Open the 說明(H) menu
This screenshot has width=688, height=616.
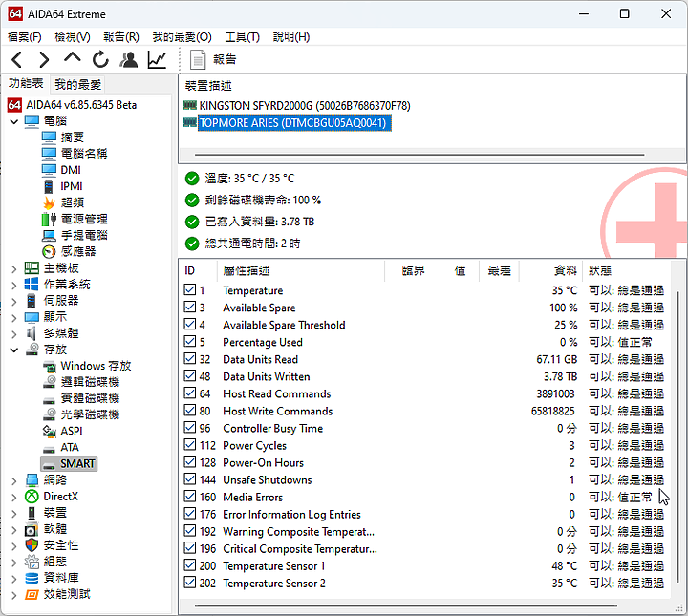click(x=291, y=37)
